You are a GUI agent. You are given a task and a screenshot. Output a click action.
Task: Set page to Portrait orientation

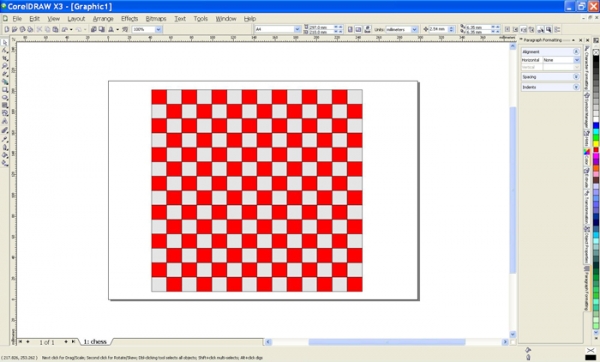(350, 29)
